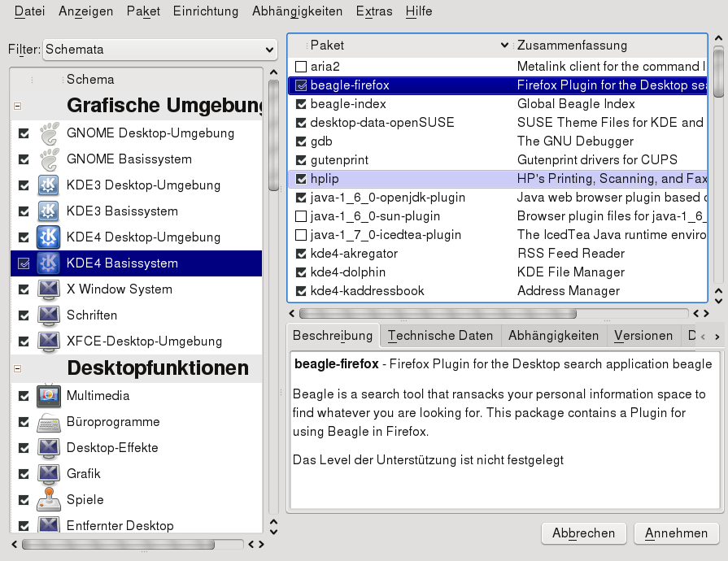The width and height of the screenshot is (728, 561).
Task: Open the Abhängigkeiten menu
Action: pos(297,11)
